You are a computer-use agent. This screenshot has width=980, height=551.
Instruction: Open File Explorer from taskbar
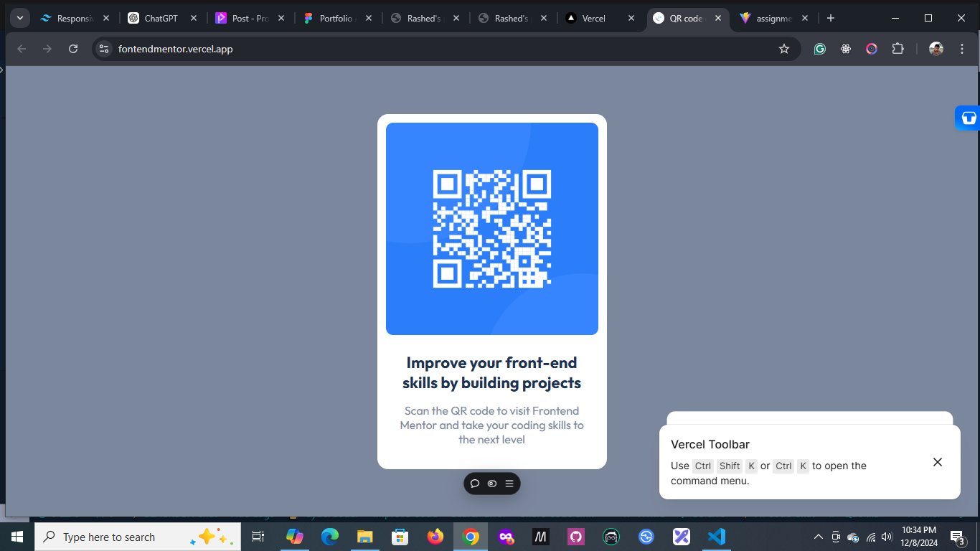pyautogui.click(x=365, y=537)
